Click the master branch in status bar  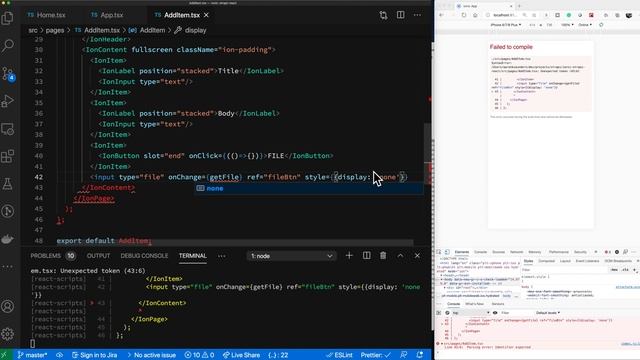click(32, 355)
